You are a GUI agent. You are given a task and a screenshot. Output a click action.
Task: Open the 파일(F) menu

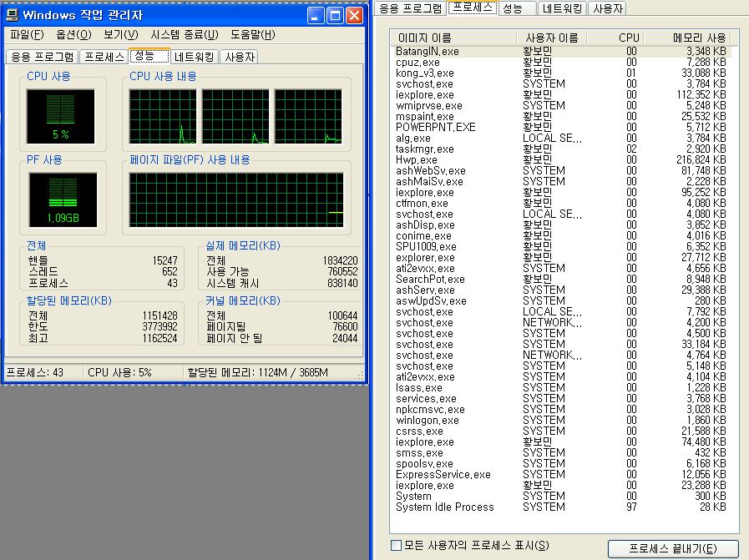click(27, 34)
